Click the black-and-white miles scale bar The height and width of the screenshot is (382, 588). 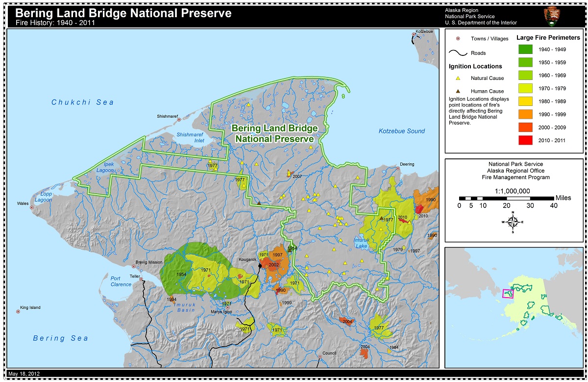pyautogui.click(x=506, y=198)
